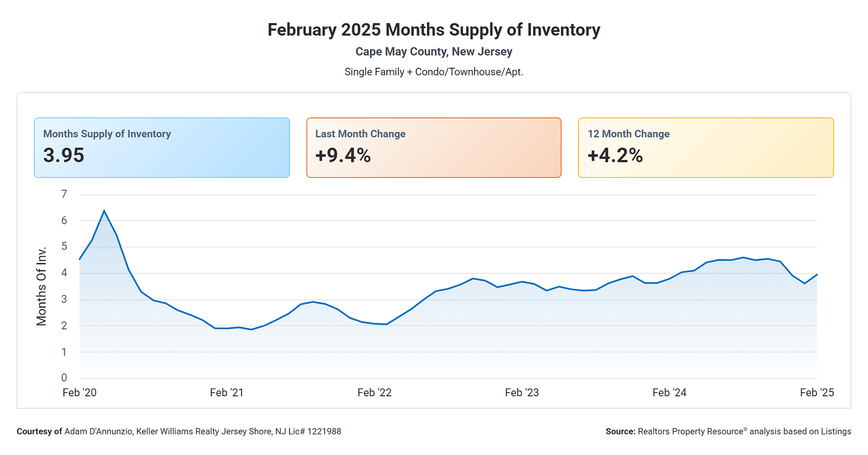Click the Feb '22 x-axis label
The image size is (868, 455).
coord(374,393)
